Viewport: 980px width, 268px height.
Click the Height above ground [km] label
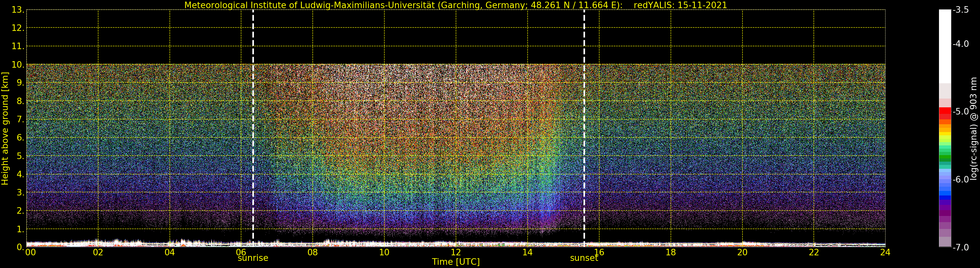pyautogui.click(x=5, y=128)
